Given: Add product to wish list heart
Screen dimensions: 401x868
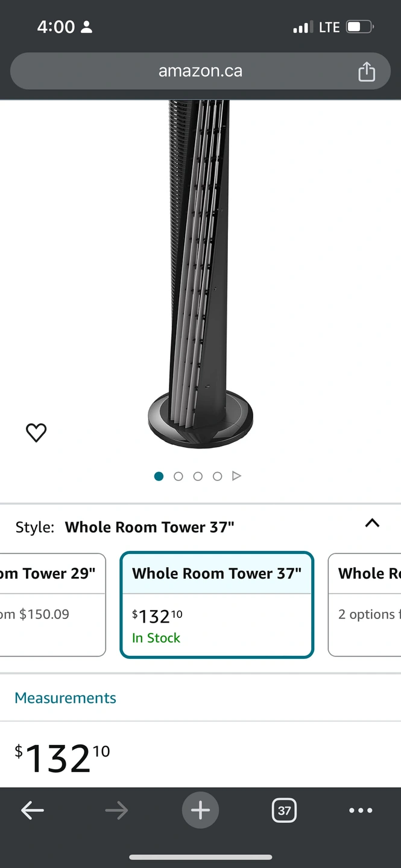Looking at the screenshot, I should [x=36, y=432].
